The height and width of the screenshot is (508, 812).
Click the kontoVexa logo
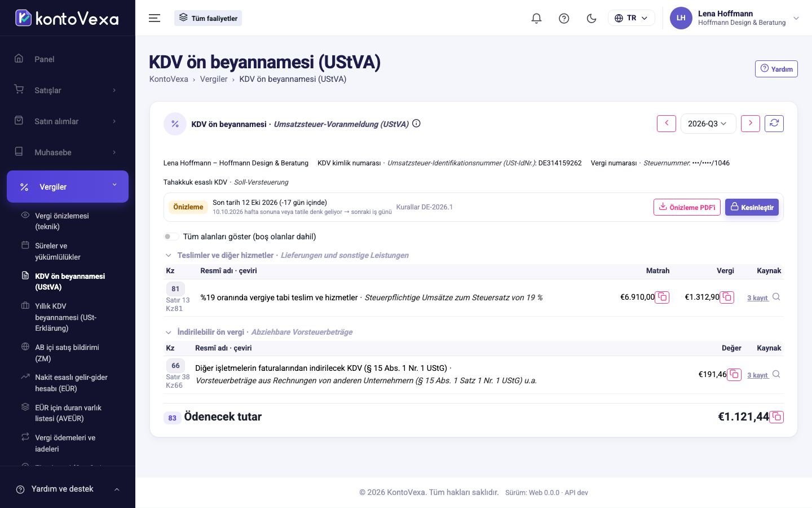pyautogui.click(x=67, y=18)
